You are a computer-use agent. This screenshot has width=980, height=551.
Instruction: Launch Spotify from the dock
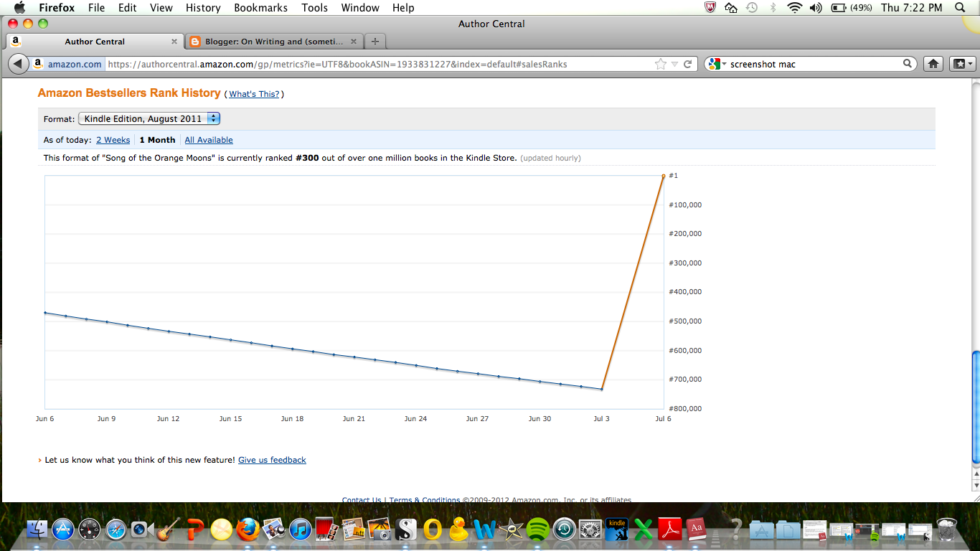point(538,529)
